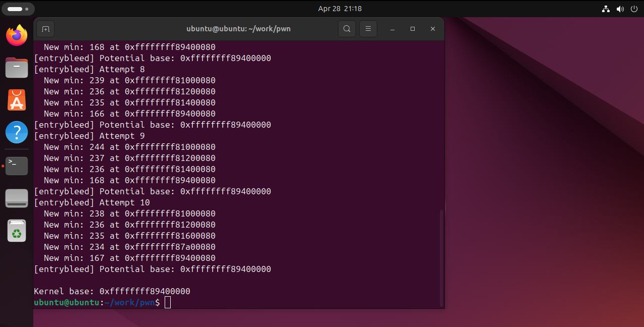644x327 pixels.
Task: Click the terminal search icon
Action: point(346,29)
